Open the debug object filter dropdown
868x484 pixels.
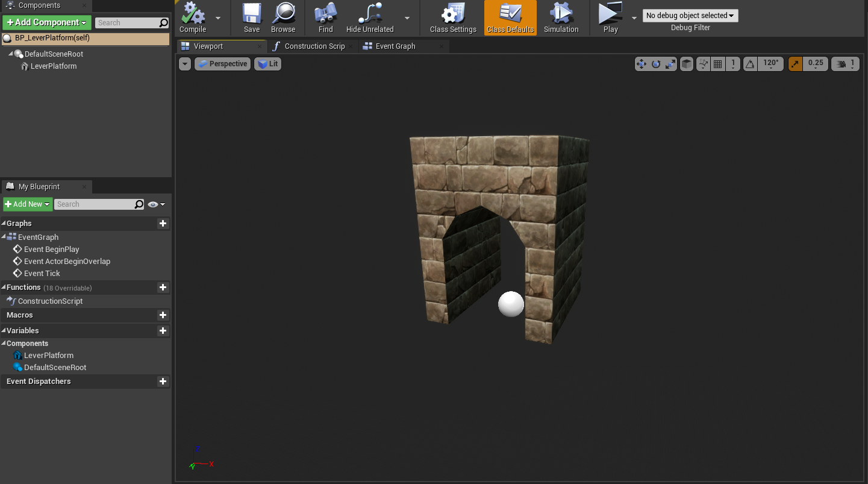[x=690, y=16]
